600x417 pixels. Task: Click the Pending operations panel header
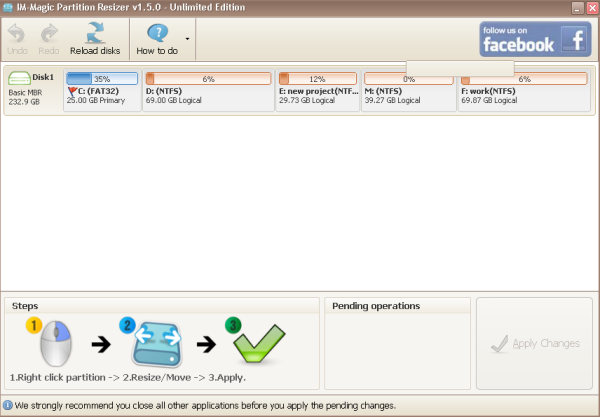tap(397, 306)
